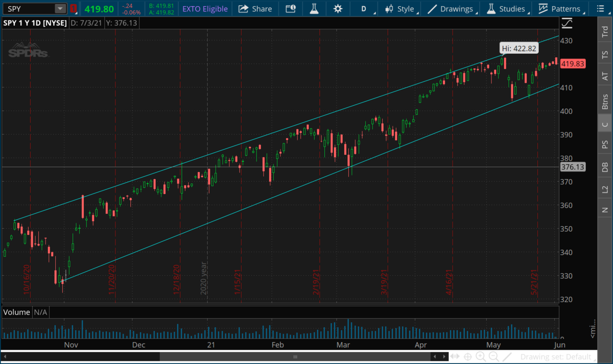Screen dimensions: 613x364
Task: Click the -0.06% percent change value
Action: pos(131,12)
